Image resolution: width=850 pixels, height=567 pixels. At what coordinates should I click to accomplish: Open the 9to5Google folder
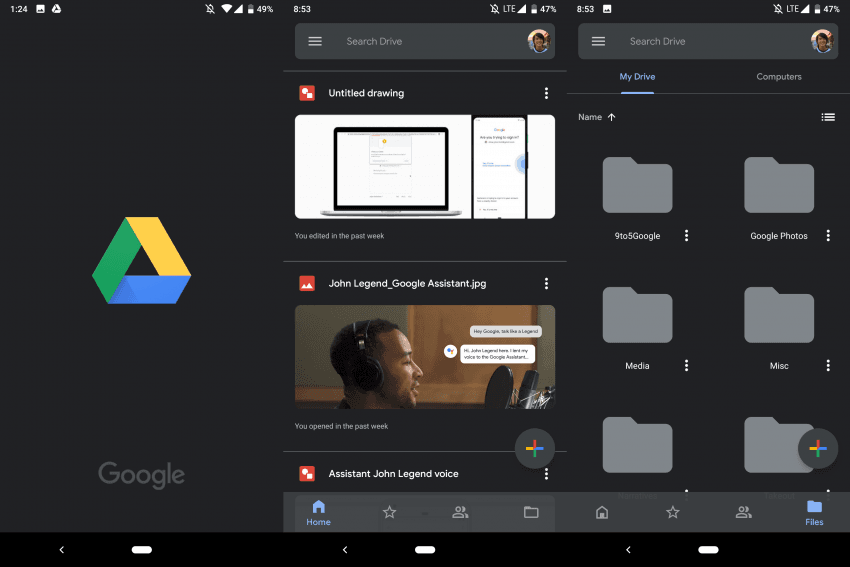pyautogui.click(x=637, y=185)
